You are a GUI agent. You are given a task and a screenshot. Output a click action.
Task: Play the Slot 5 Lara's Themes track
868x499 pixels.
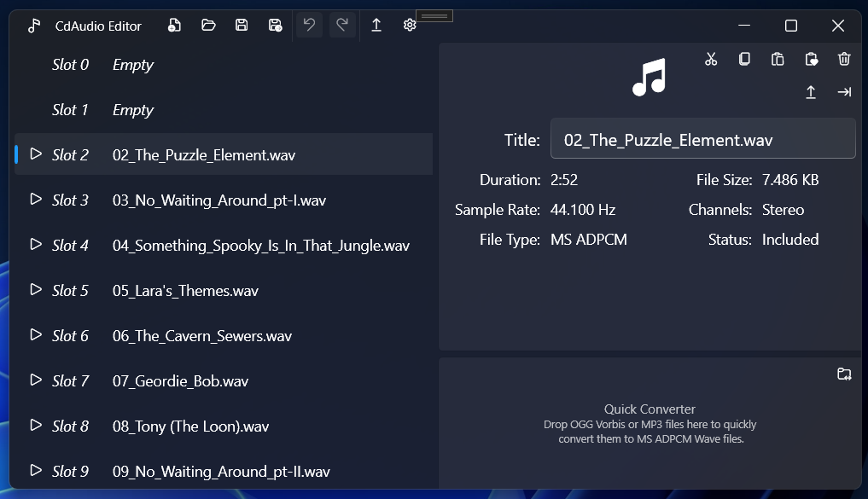[36, 290]
